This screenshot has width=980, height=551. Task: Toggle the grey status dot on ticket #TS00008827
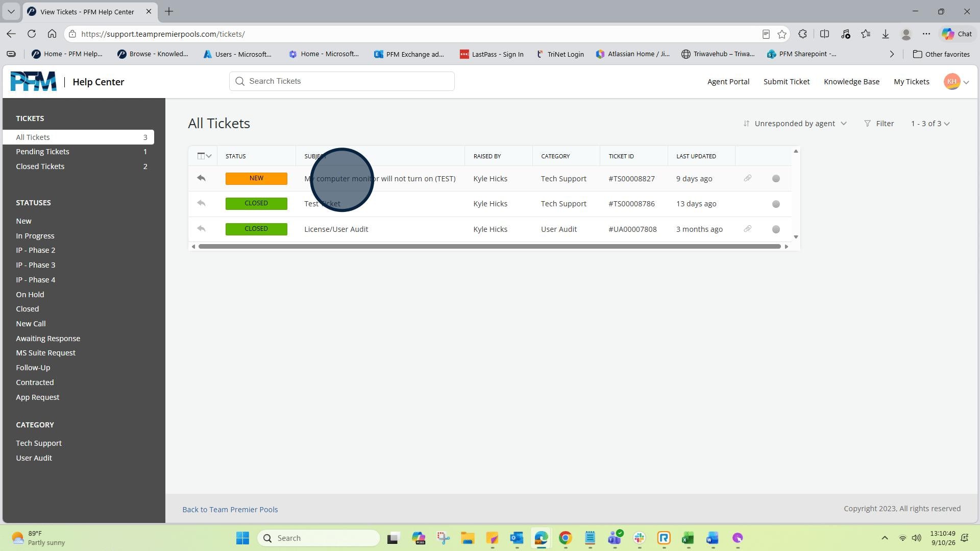point(776,178)
